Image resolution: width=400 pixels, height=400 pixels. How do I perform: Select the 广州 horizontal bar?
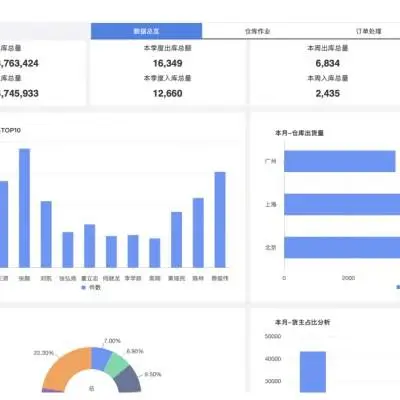point(340,161)
